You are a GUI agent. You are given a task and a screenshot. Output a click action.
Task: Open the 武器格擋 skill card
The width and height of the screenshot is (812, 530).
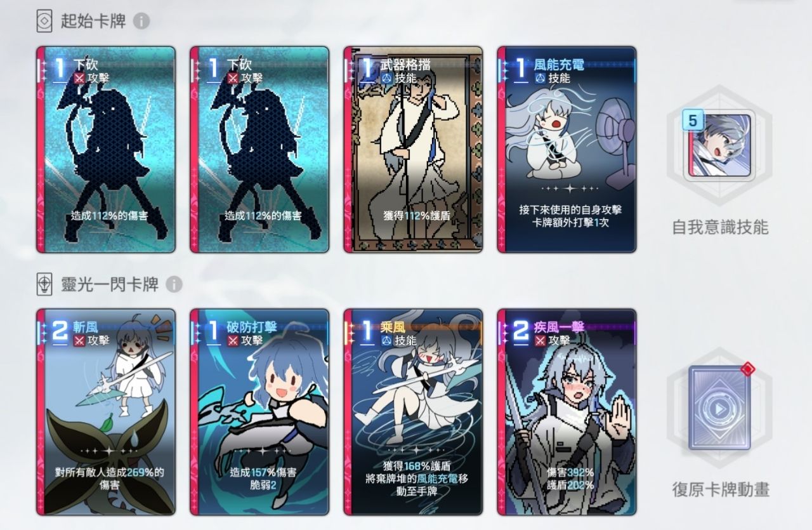(413, 150)
